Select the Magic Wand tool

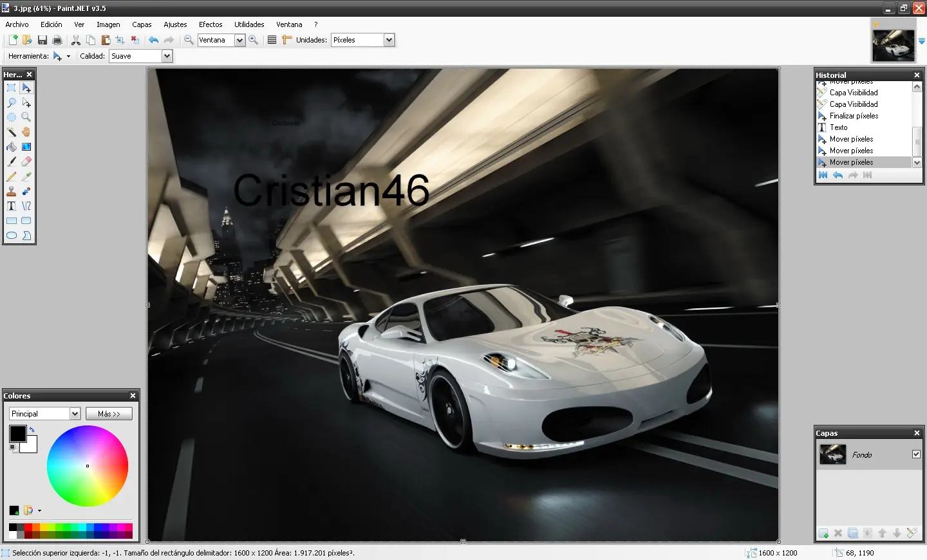(11, 132)
